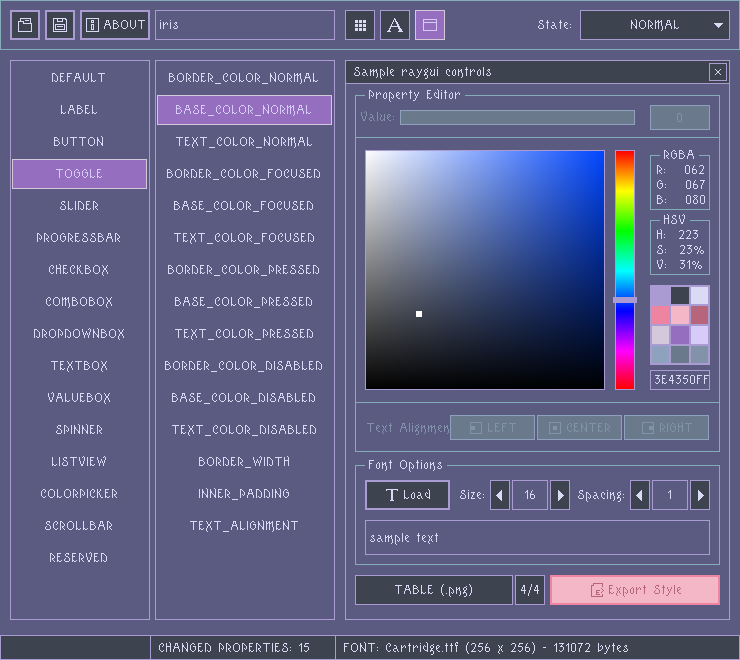
Task: Open the ABOUT info dialog
Action: [115, 25]
